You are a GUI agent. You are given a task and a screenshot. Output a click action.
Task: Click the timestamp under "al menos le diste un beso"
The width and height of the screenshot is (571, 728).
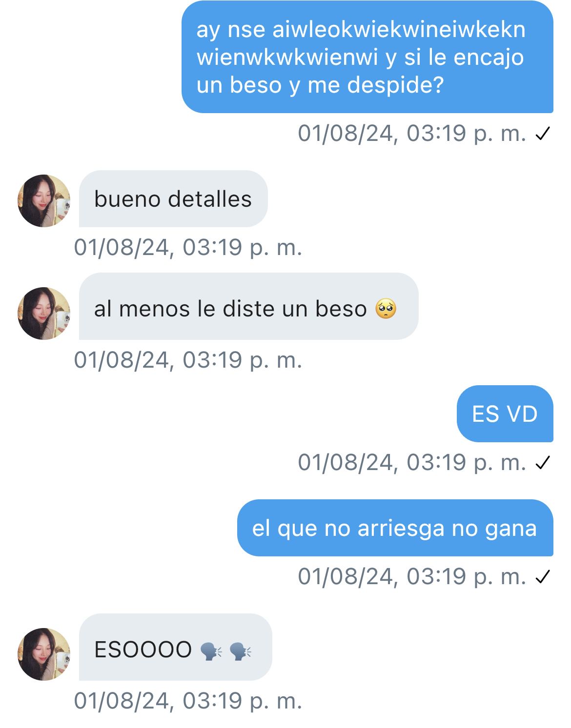click(188, 360)
